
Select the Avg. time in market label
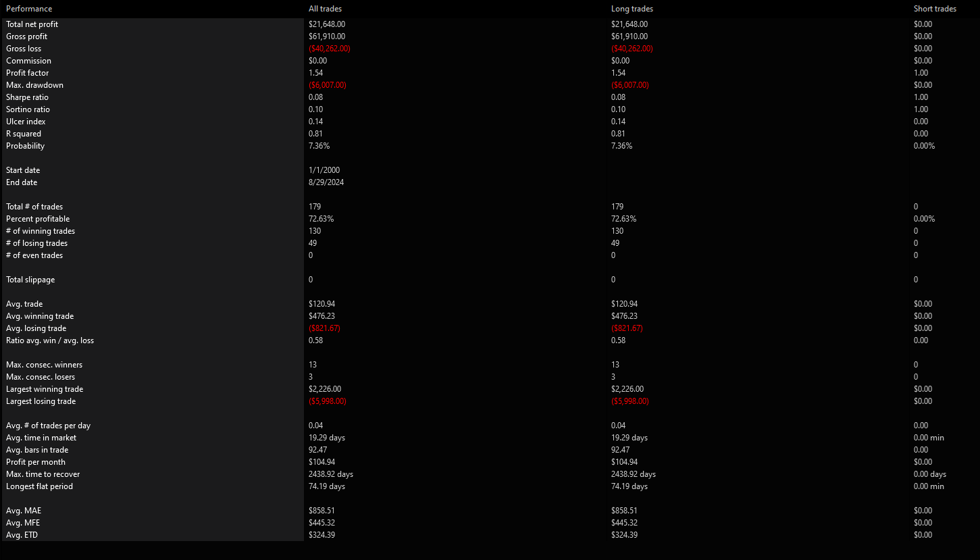(x=41, y=438)
